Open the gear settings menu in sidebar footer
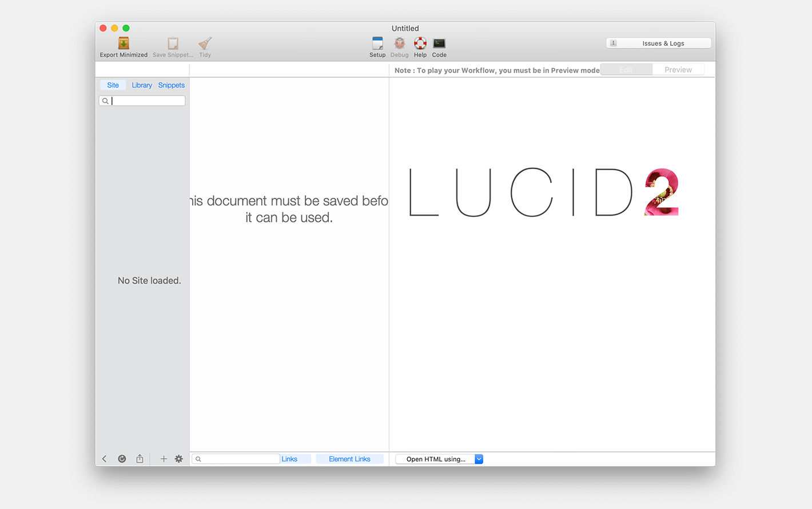Image resolution: width=812 pixels, height=509 pixels. tap(179, 459)
